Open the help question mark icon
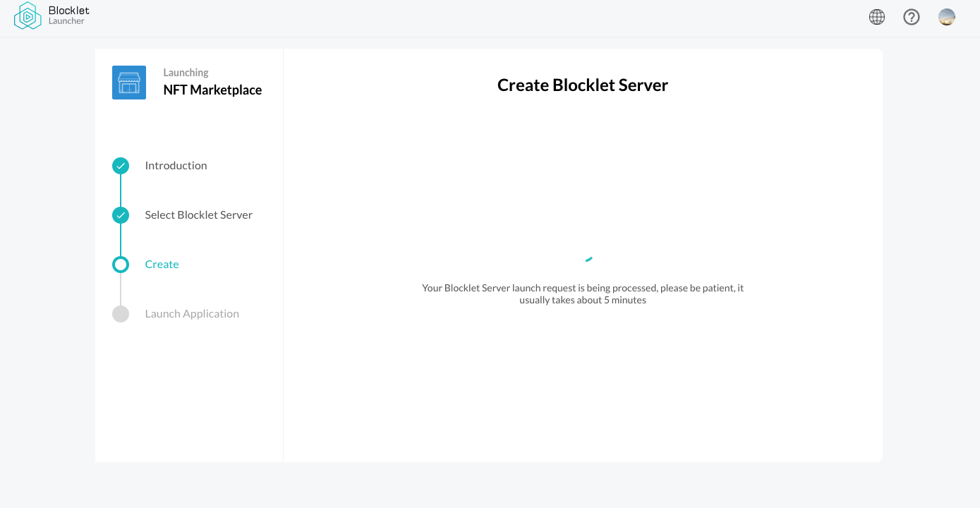980x508 pixels. (x=911, y=16)
